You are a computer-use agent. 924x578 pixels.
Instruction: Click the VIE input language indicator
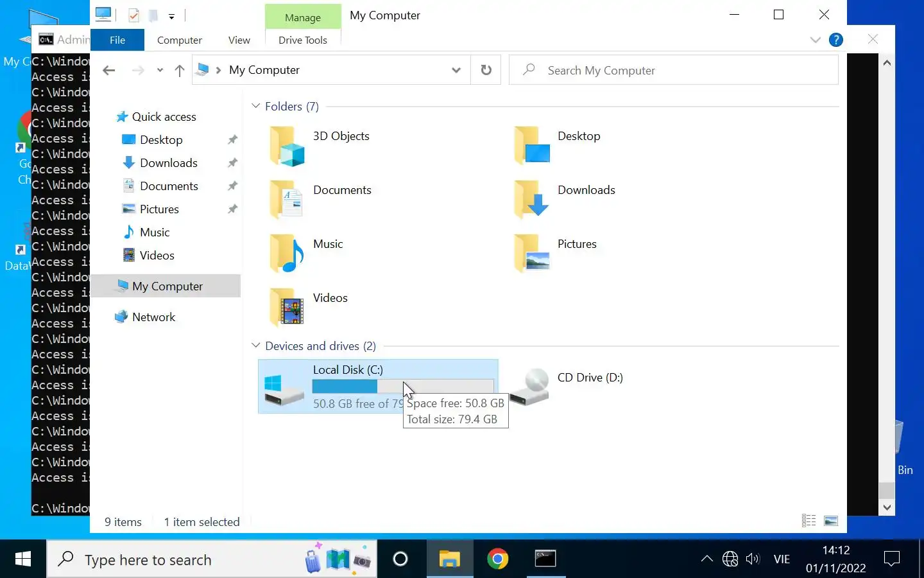pos(782,559)
